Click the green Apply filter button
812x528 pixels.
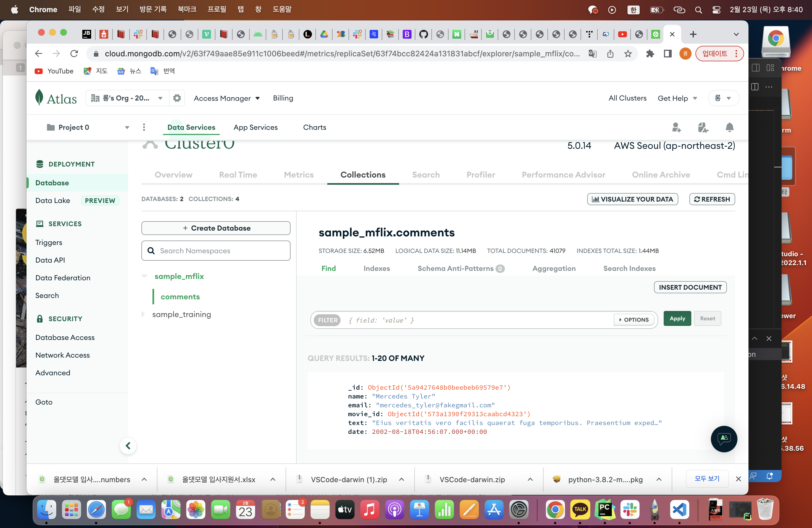tap(677, 318)
